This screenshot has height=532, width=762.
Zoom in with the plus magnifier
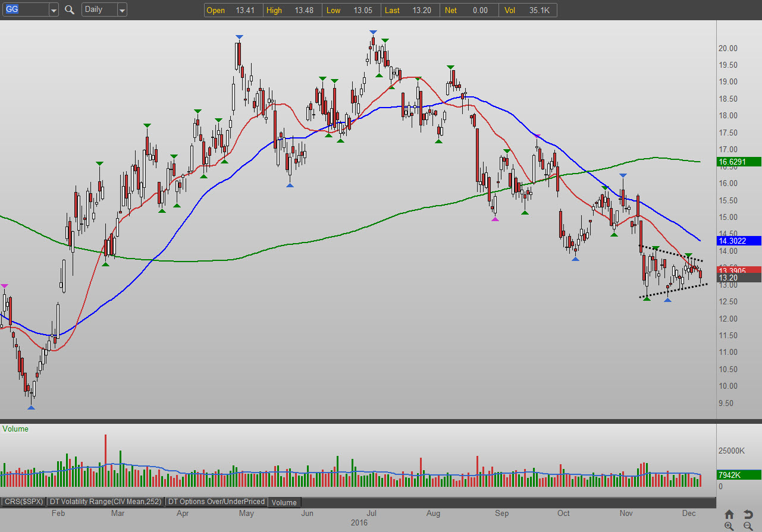(729, 526)
